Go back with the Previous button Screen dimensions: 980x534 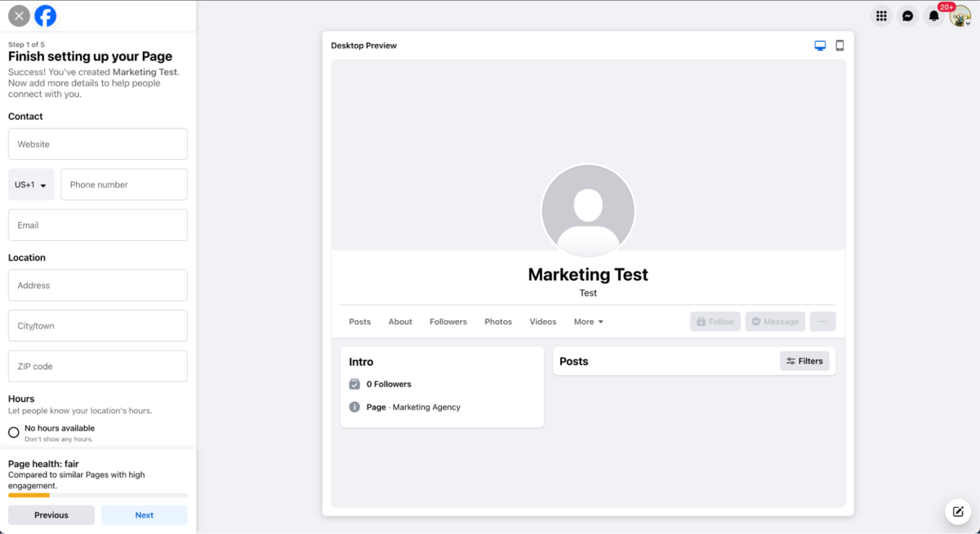pos(51,515)
